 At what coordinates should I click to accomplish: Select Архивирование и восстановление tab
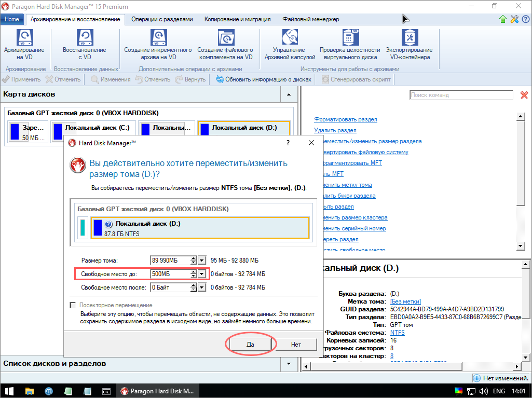tap(75, 19)
